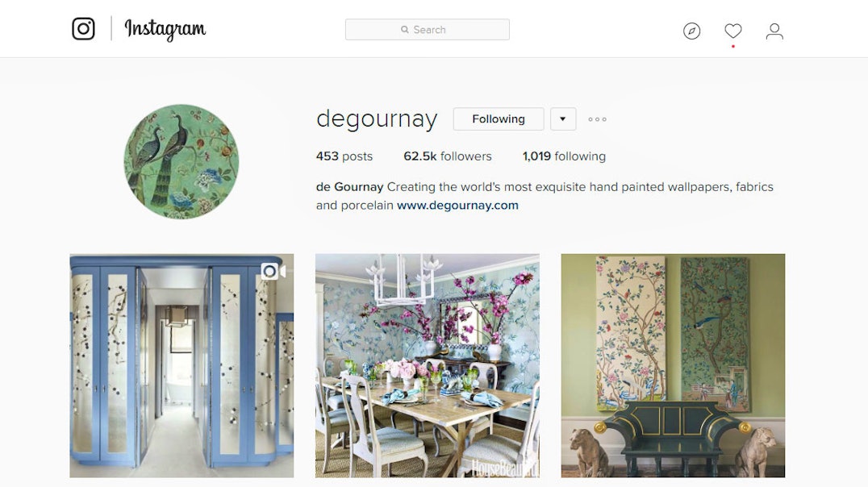Toggle the Following button
This screenshot has width=868, height=487.
point(499,119)
